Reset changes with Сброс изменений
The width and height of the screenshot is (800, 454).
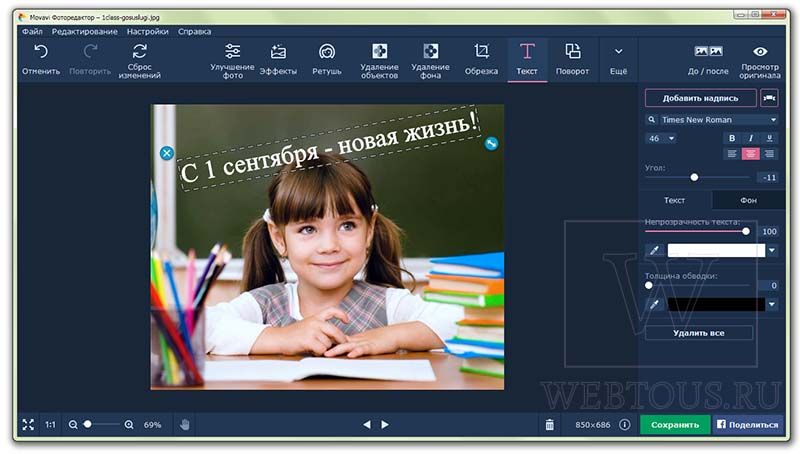[x=139, y=61]
